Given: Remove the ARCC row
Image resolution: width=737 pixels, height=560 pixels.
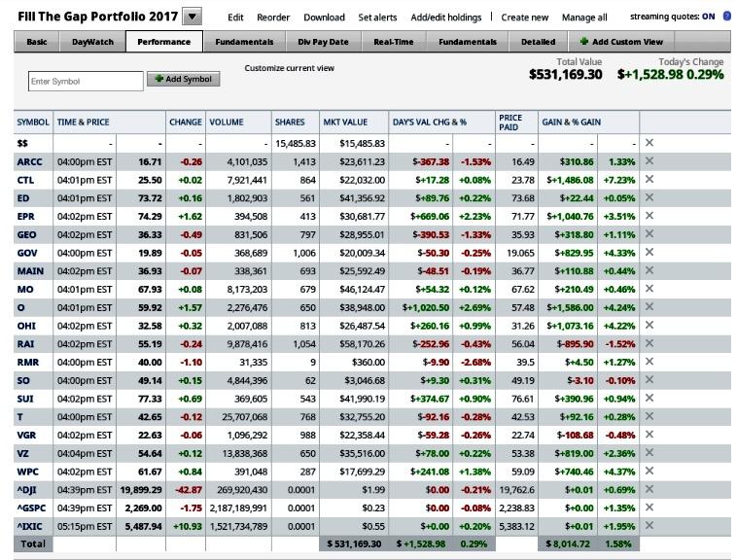Looking at the screenshot, I should (x=649, y=160).
